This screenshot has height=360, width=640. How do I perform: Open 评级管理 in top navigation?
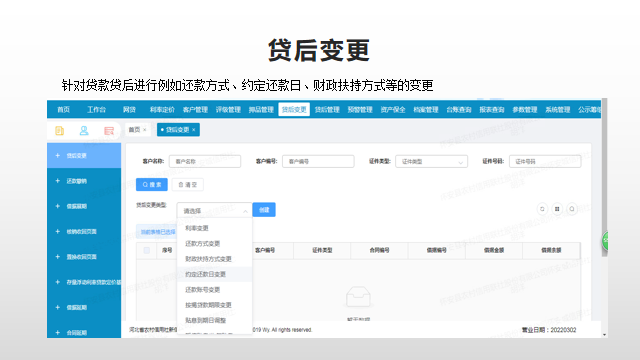[228, 109]
